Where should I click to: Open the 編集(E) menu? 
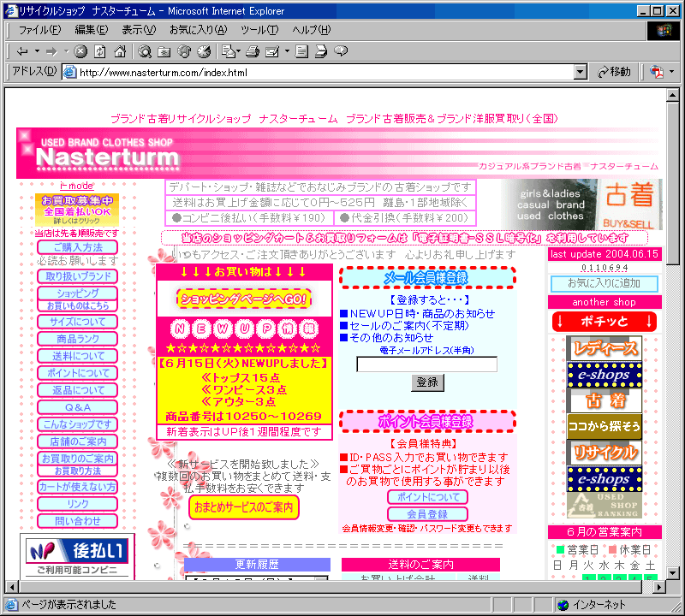92,30
